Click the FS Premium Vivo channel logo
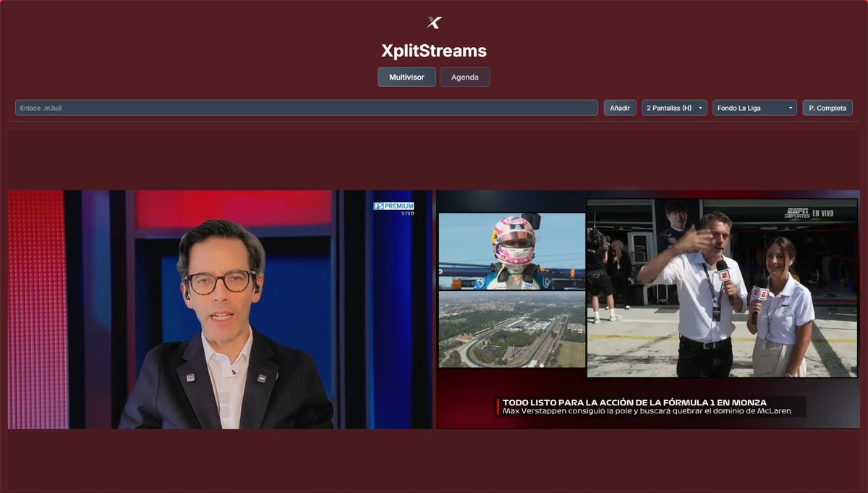The width and height of the screenshot is (868, 493). tap(394, 208)
